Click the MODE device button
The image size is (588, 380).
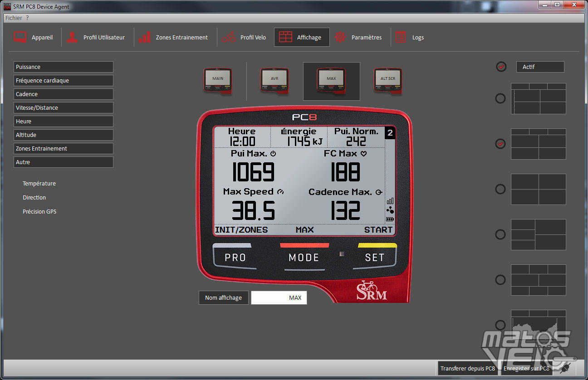(x=304, y=257)
